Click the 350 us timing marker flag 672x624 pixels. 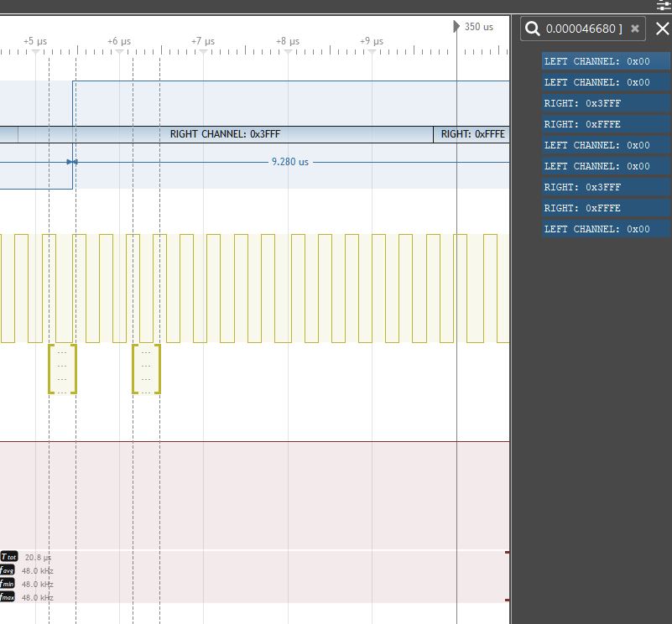(457, 27)
